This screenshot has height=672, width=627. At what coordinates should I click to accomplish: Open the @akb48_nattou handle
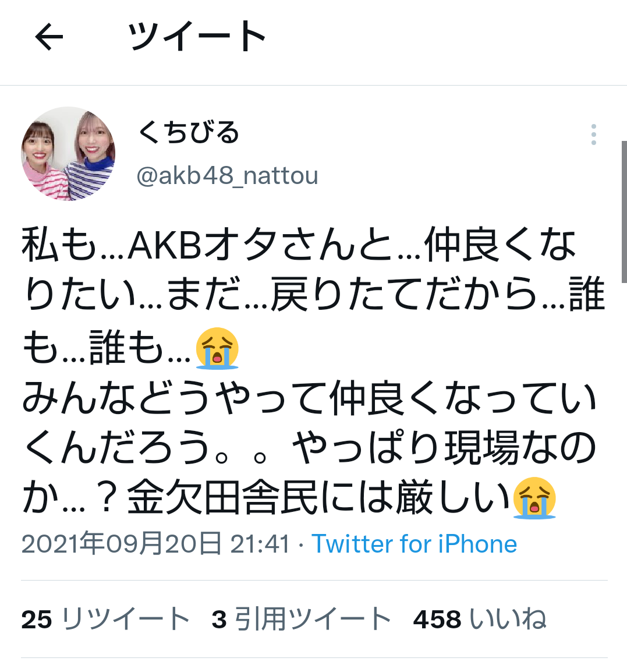pos(228,176)
